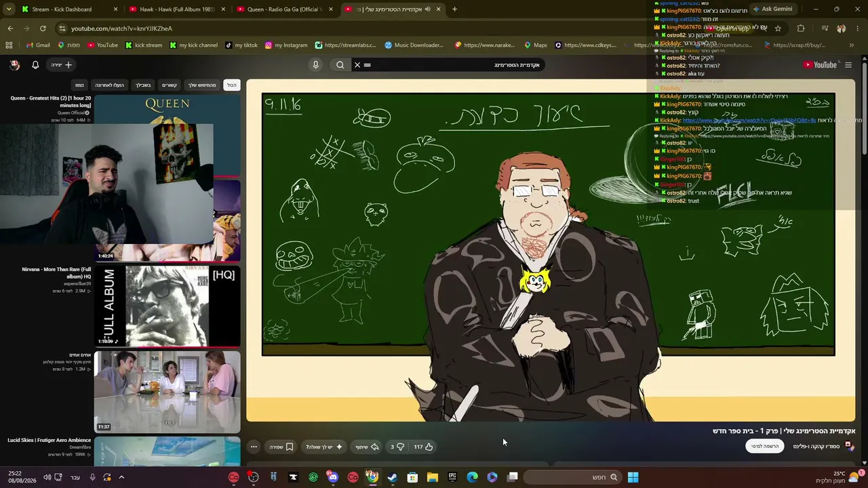Select the 'הועלו לאחרונה' filter chip
This screenshot has width=868, height=488.
click(109, 85)
